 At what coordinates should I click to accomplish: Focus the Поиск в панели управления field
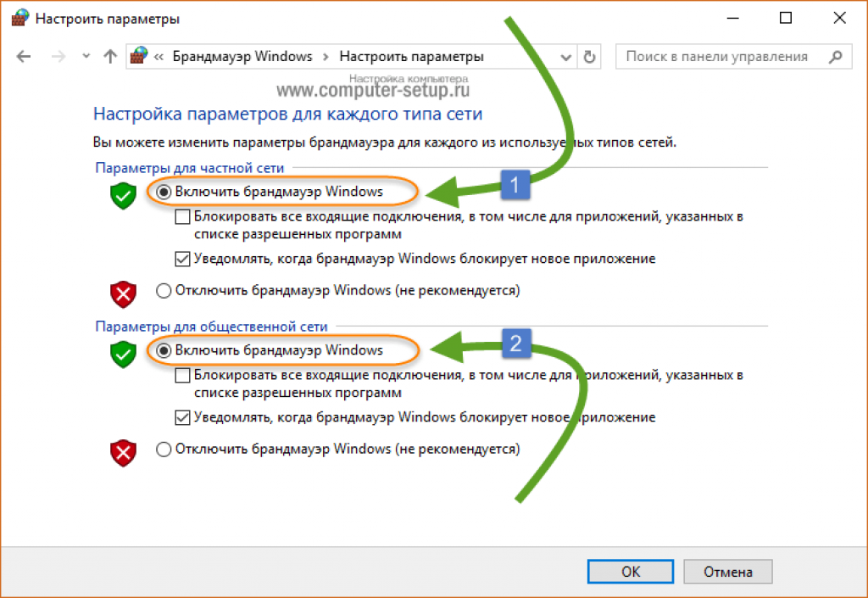pyautogui.click(x=733, y=57)
